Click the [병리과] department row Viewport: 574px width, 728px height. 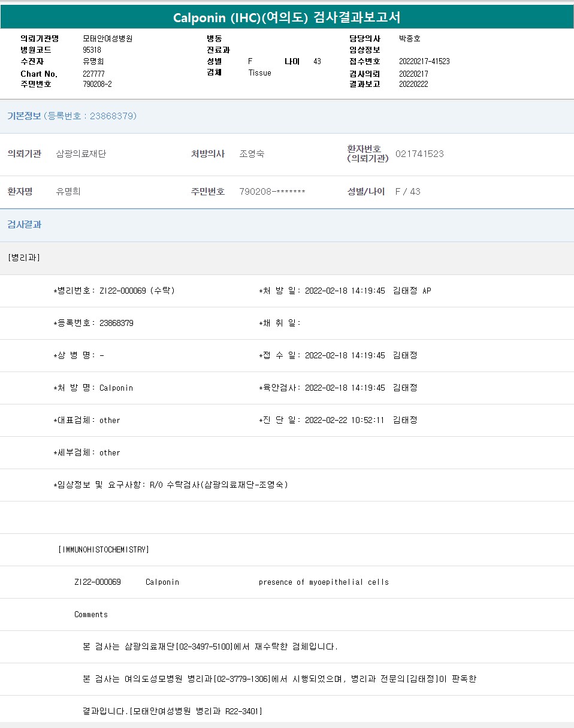24,258
